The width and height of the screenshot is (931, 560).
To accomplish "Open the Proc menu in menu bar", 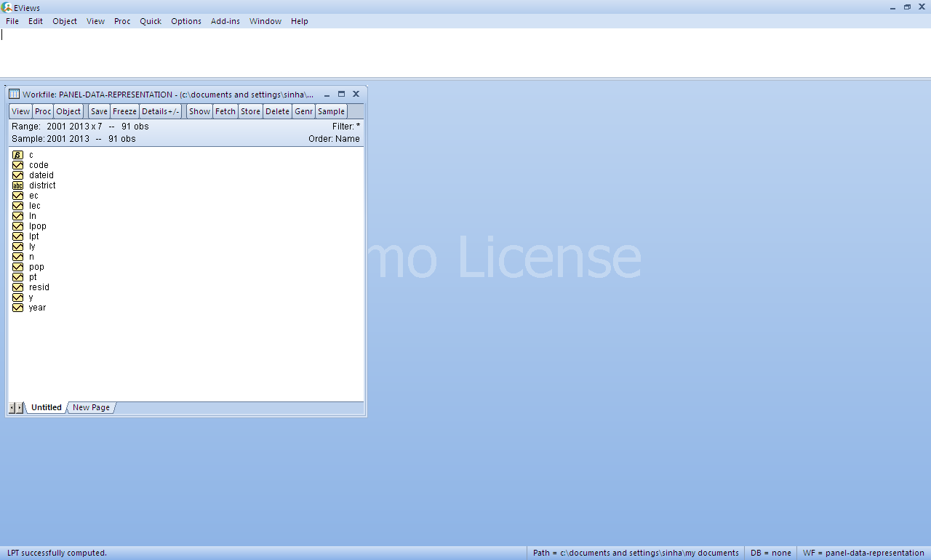I will (122, 21).
